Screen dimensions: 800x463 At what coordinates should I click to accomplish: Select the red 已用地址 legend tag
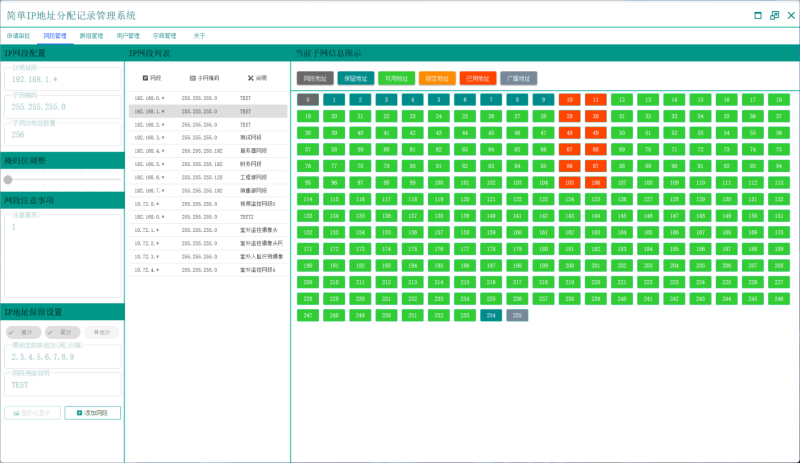pyautogui.click(x=478, y=77)
